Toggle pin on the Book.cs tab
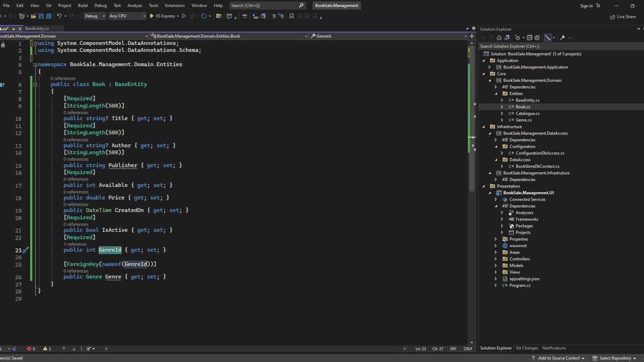644x362 pixels. point(14,29)
